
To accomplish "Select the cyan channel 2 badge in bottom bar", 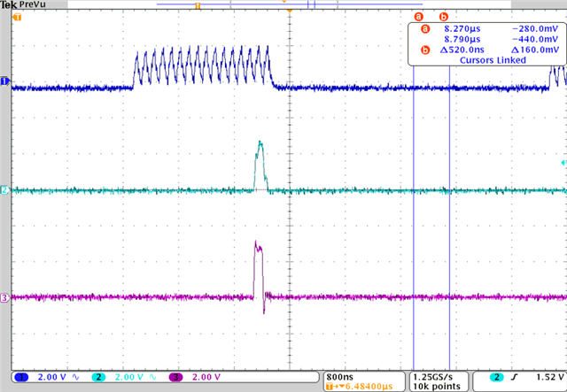I will coord(98,377).
